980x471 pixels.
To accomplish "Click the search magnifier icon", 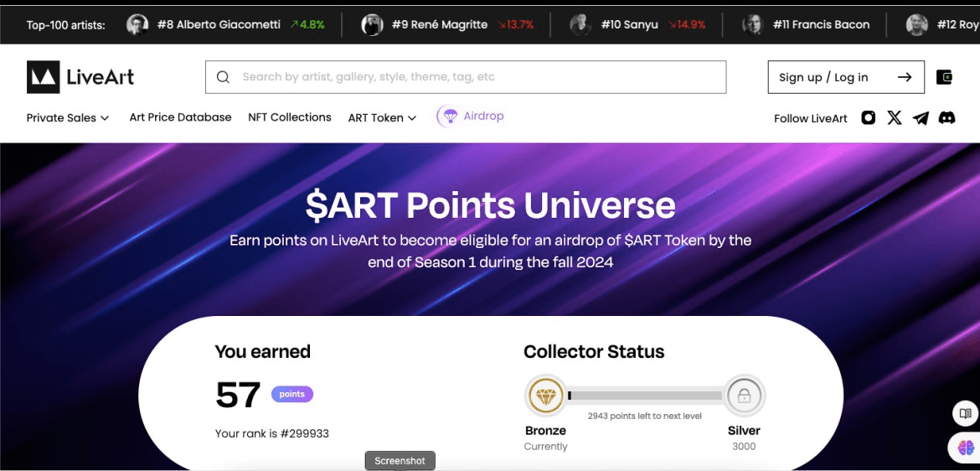I will pos(223,77).
